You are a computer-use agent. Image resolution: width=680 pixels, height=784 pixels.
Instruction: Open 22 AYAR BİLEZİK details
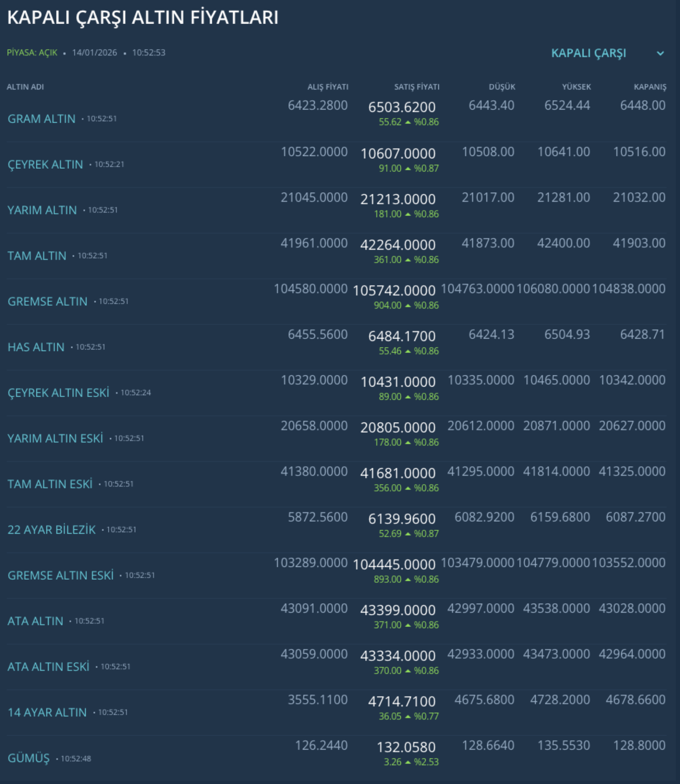click(x=52, y=529)
